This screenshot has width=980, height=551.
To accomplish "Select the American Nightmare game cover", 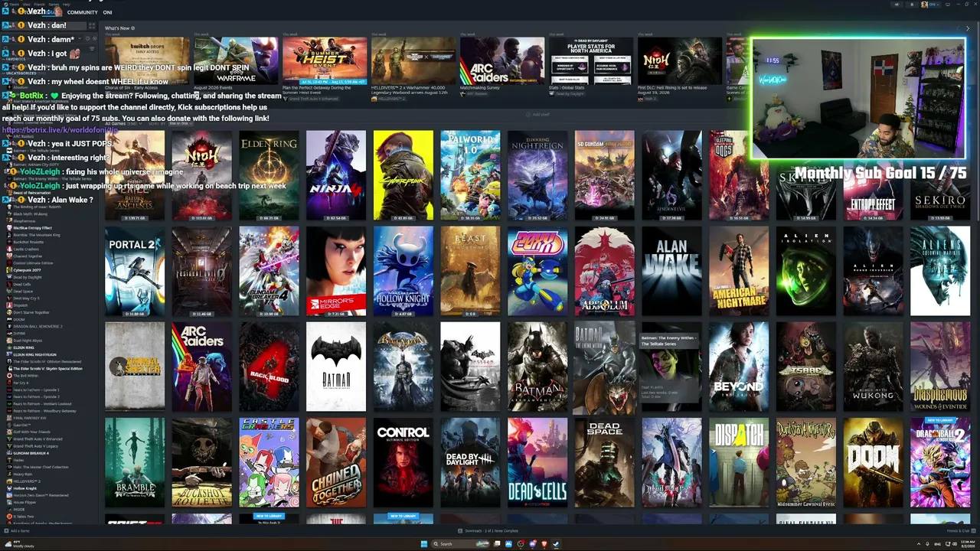I will pyautogui.click(x=739, y=271).
